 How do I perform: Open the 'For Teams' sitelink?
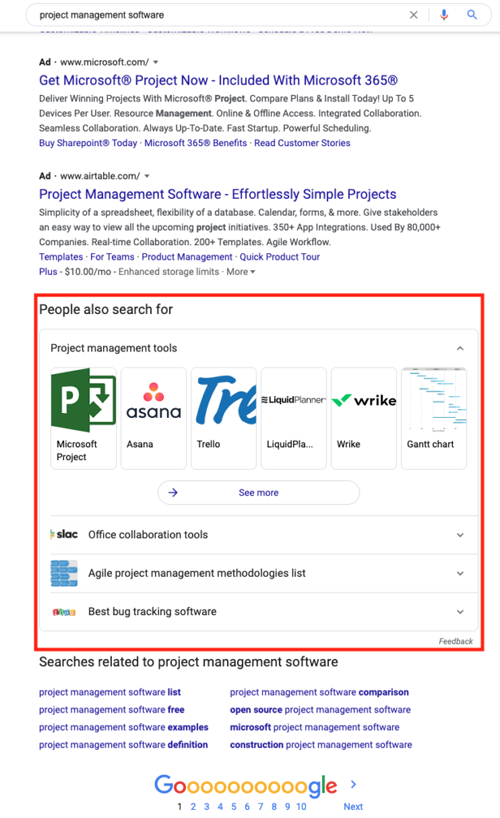(x=112, y=257)
